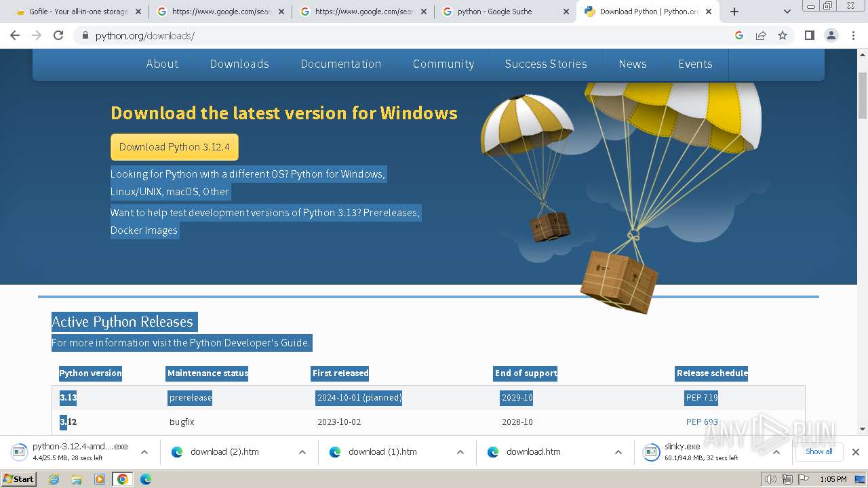Screen dimensions: 868x488
Task: Open media player taskbar icon
Action: [99, 479]
